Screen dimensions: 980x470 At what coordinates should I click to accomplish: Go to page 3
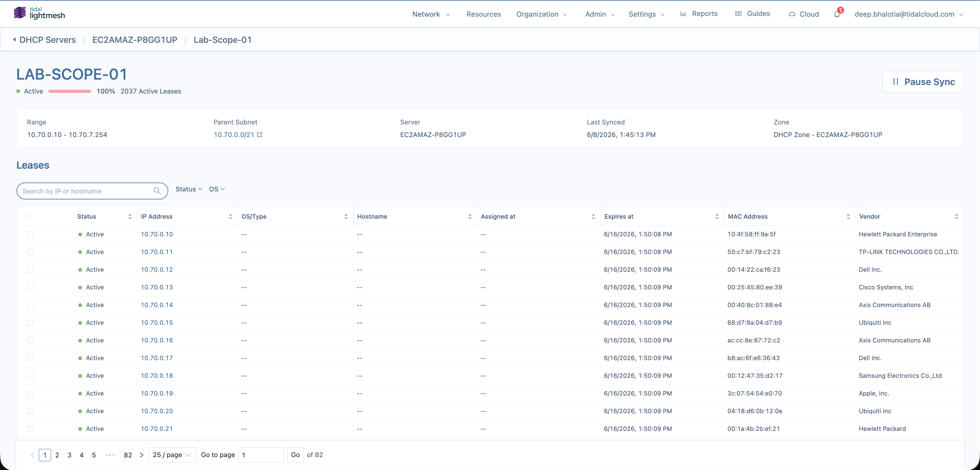click(x=69, y=455)
